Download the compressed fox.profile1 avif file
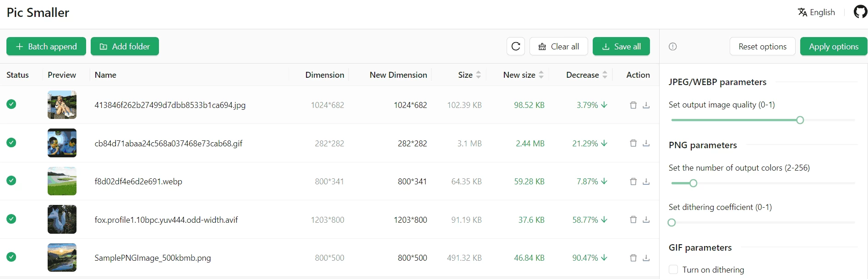868x279 pixels. (646, 220)
